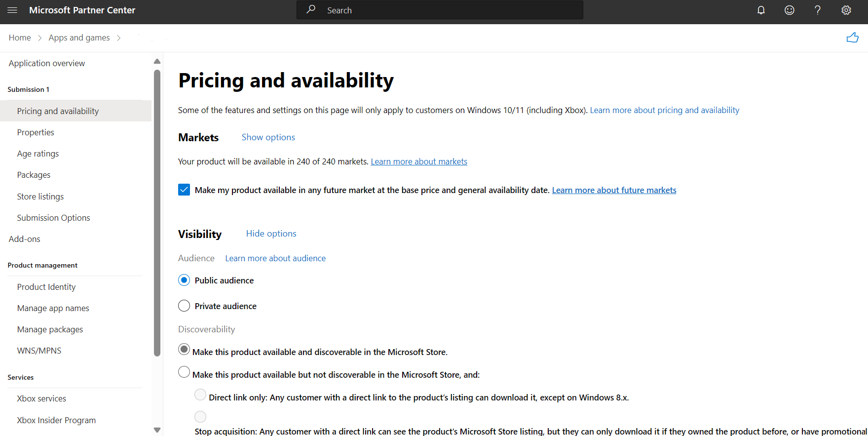Select Private audience radio button
This screenshot has height=436, width=868.
(x=184, y=306)
